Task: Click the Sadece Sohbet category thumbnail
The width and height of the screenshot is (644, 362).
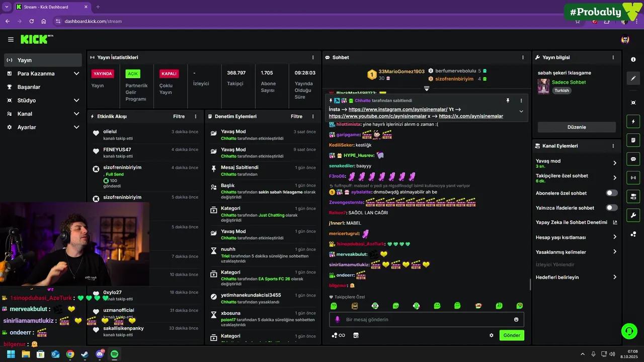Action: (543, 86)
